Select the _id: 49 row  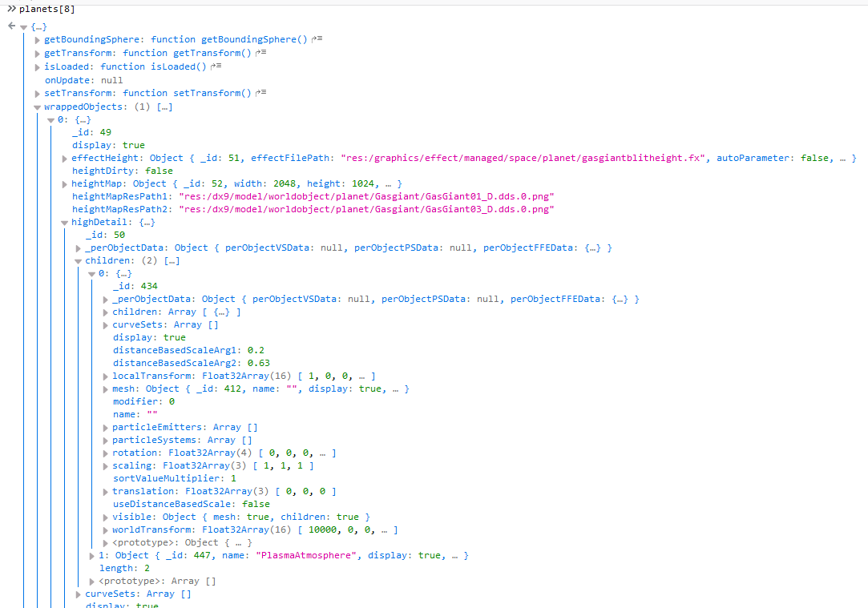click(x=91, y=132)
